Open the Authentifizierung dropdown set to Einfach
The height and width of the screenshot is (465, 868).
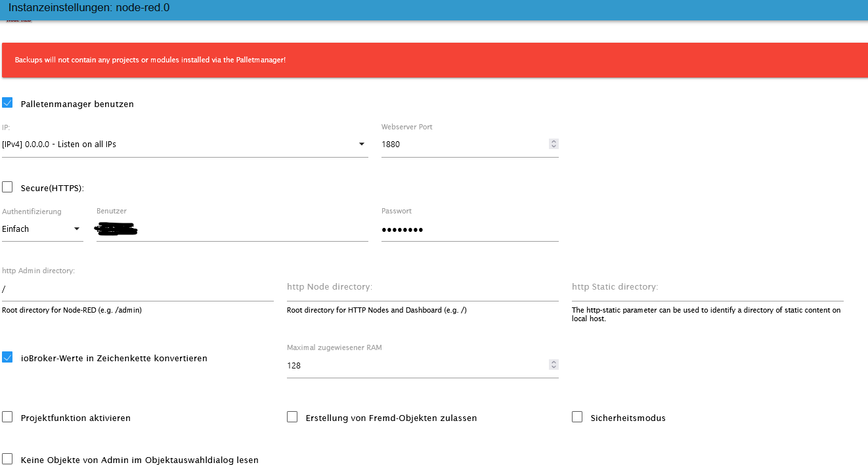pyautogui.click(x=43, y=229)
